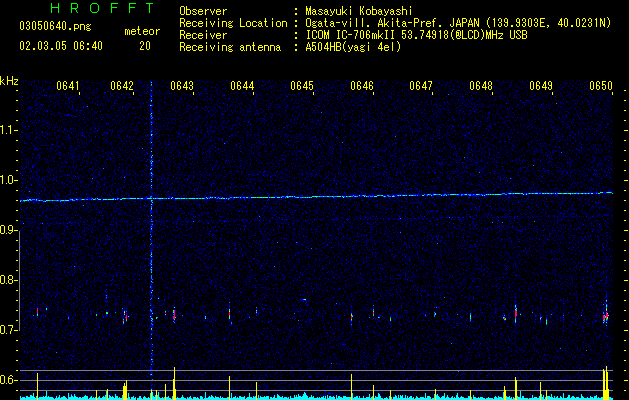Click the 0642 time axis marker
Viewport: 629px width, 400px height.
122,86
